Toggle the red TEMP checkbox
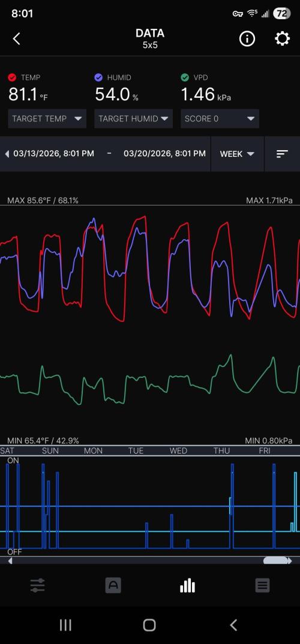The image size is (300, 644). pyautogui.click(x=12, y=77)
